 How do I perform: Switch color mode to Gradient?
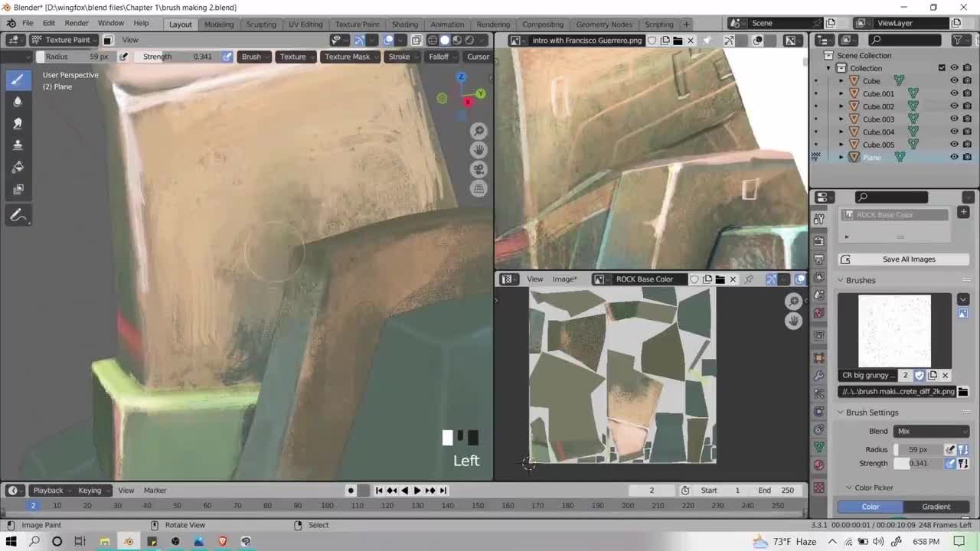click(x=936, y=507)
